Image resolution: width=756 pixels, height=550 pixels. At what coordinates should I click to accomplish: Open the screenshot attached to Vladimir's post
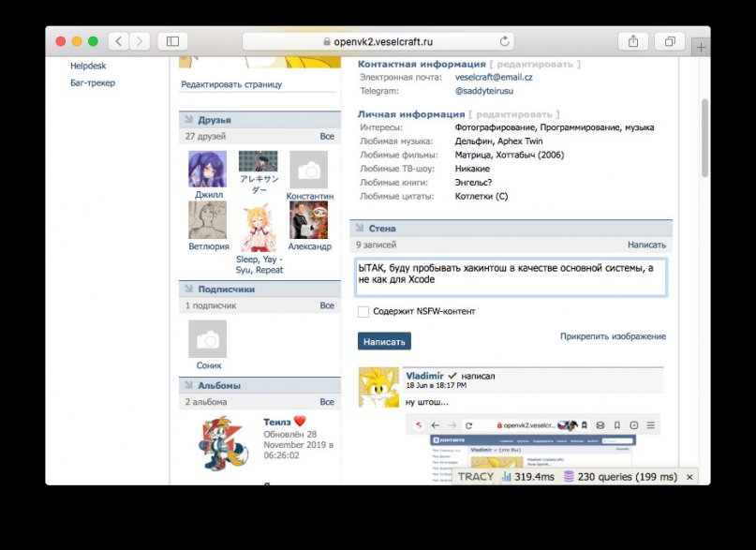(533, 448)
